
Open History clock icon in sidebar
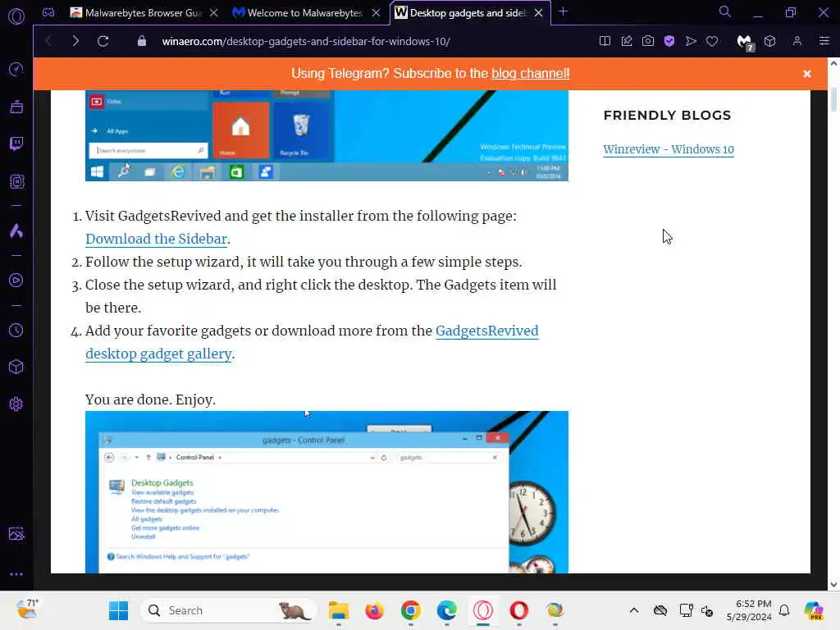(16, 330)
